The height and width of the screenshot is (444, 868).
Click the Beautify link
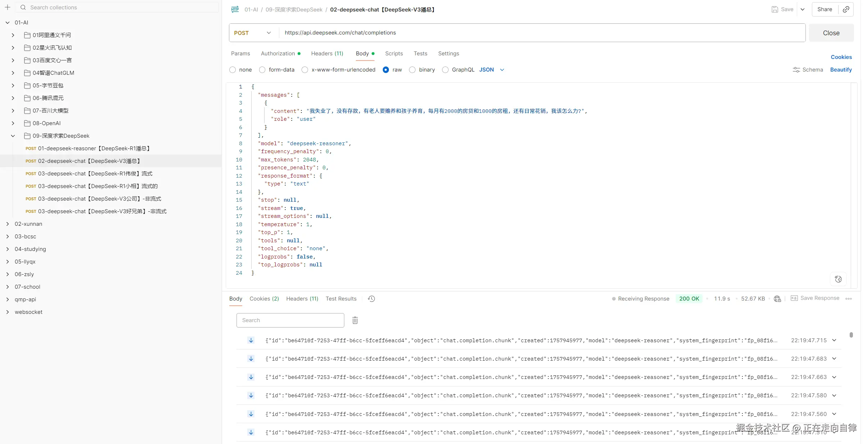coord(841,70)
